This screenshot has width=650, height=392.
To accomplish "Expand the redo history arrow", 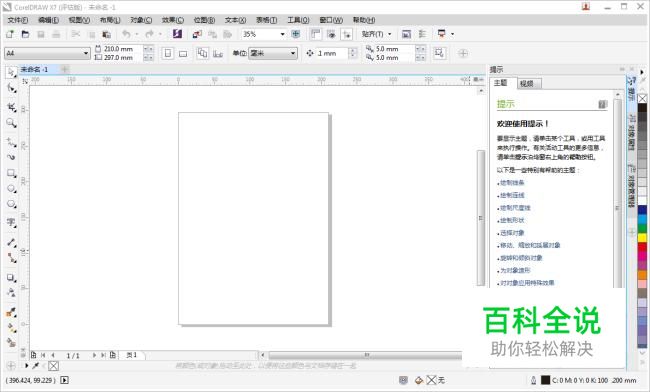I will point(160,34).
